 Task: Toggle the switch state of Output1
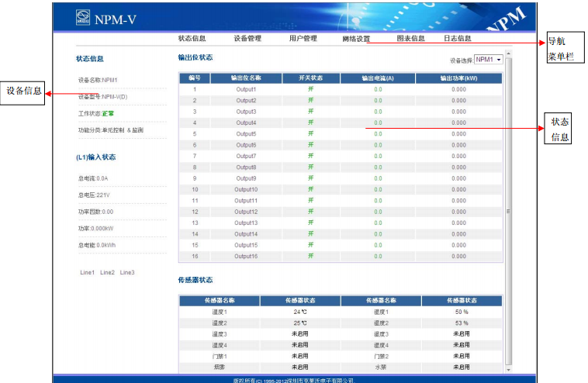[311, 89]
